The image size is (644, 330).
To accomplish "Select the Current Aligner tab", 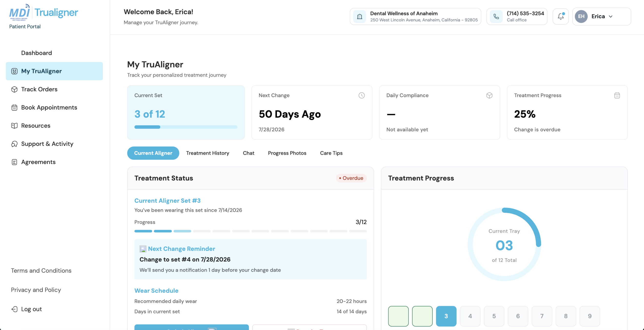I will 153,153.
